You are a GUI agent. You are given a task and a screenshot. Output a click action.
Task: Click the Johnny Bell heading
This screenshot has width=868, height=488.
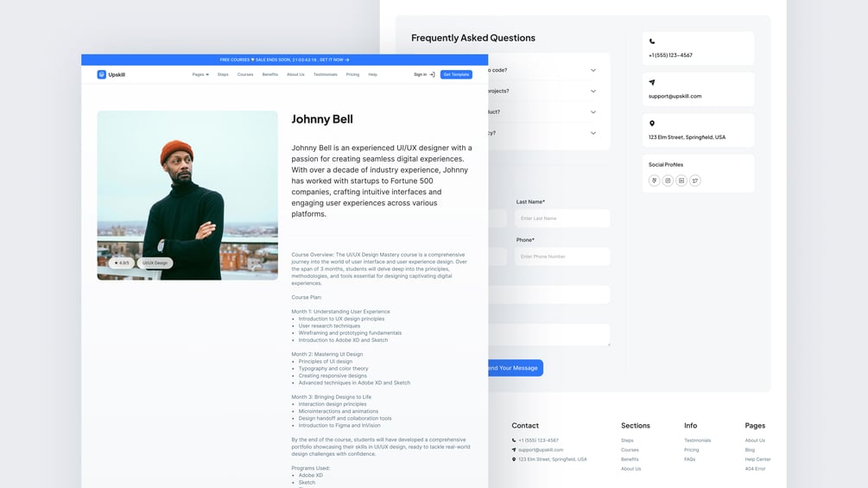[x=322, y=119]
